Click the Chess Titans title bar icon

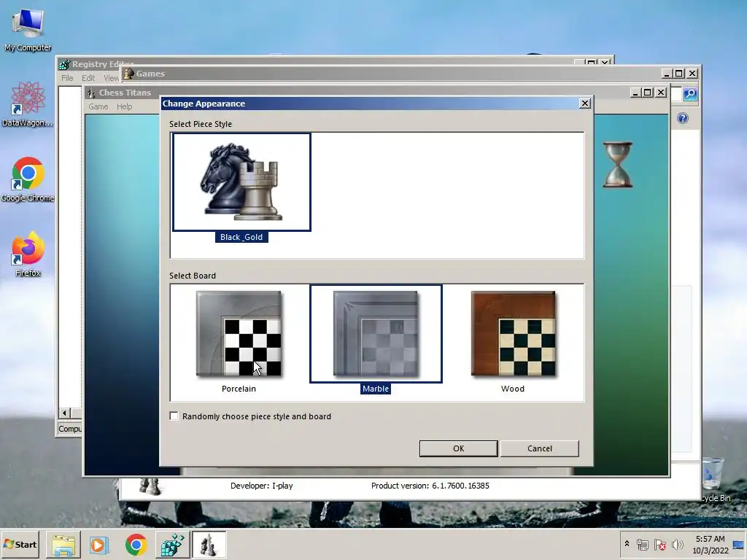point(91,93)
